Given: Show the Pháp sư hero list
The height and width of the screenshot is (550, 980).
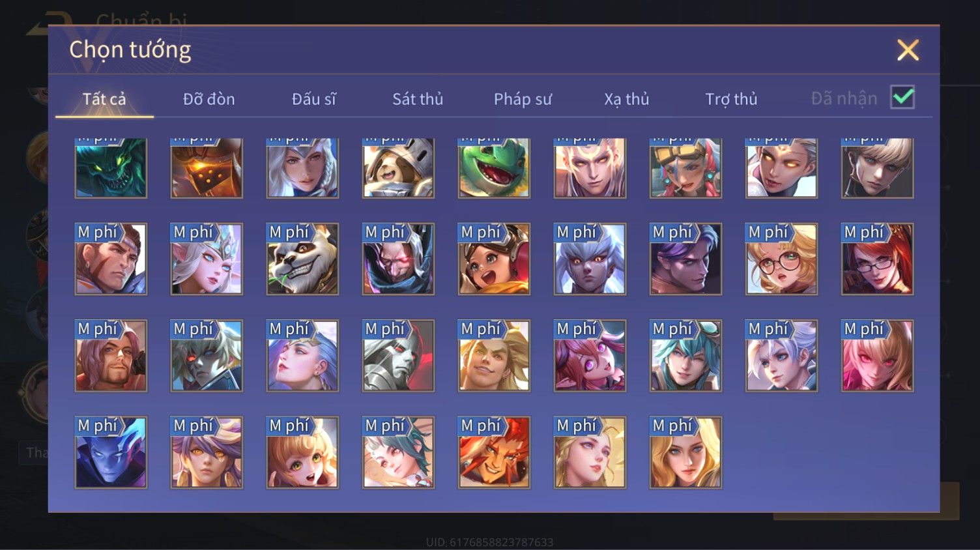Looking at the screenshot, I should pos(523,99).
